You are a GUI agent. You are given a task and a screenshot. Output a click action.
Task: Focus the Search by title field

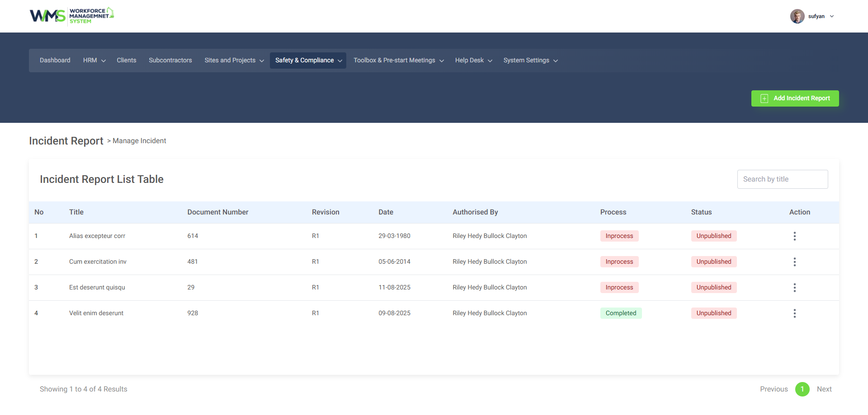tap(782, 179)
